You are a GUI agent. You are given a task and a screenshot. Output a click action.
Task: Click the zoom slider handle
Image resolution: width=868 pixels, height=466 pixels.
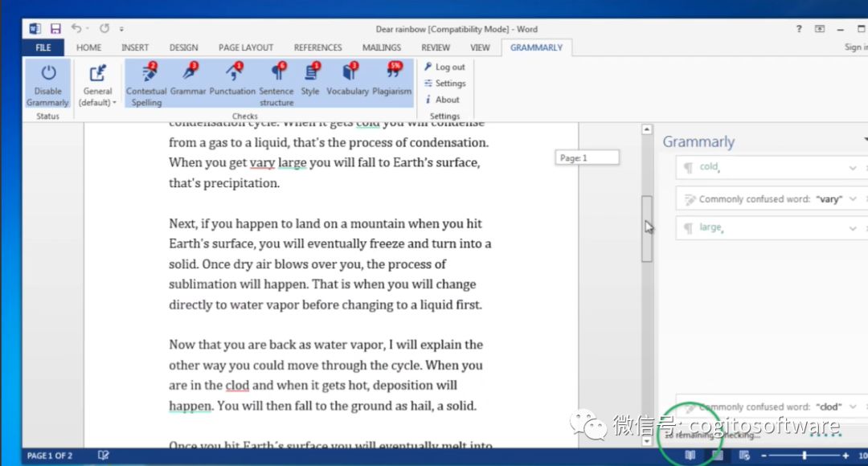pos(805,455)
